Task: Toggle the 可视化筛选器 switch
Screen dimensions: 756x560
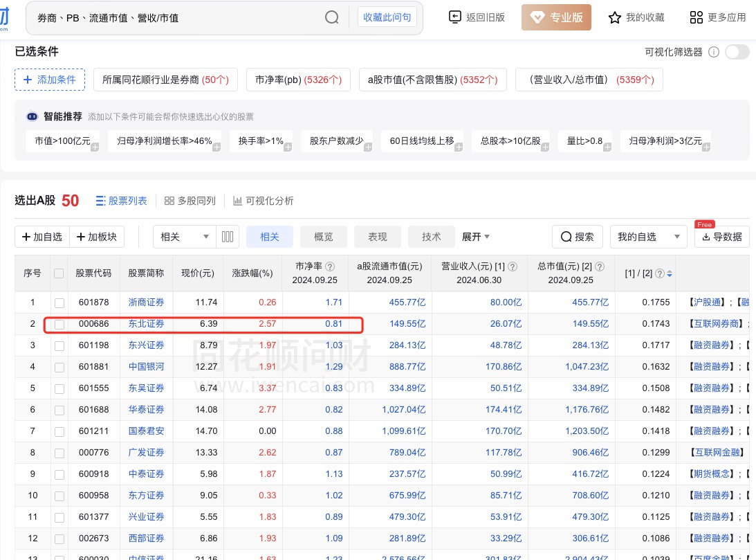Action: [737, 52]
